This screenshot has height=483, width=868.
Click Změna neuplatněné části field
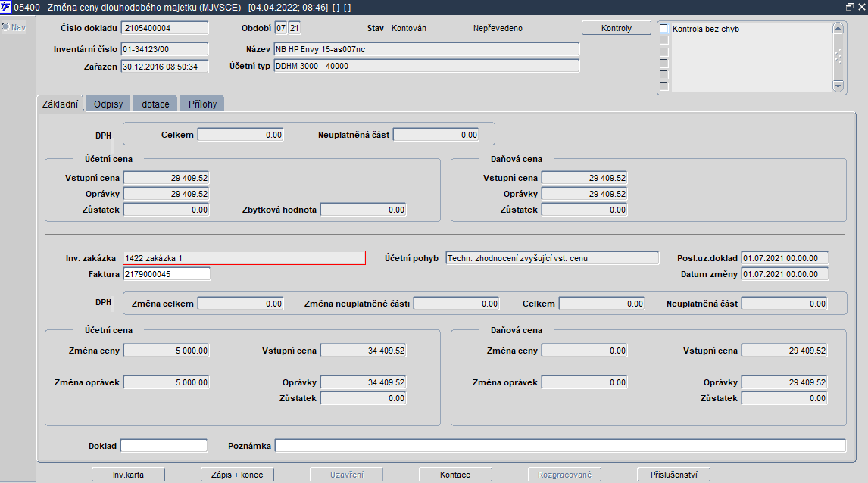[457, 303]
